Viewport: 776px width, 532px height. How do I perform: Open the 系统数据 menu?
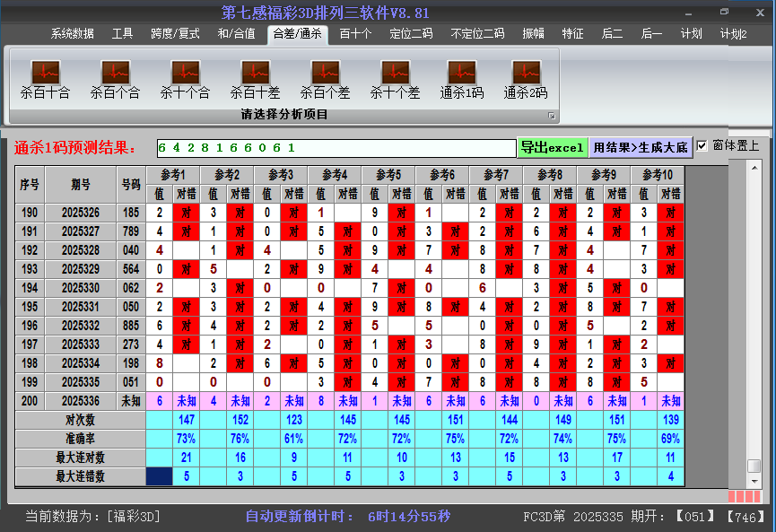coord(72,34)
